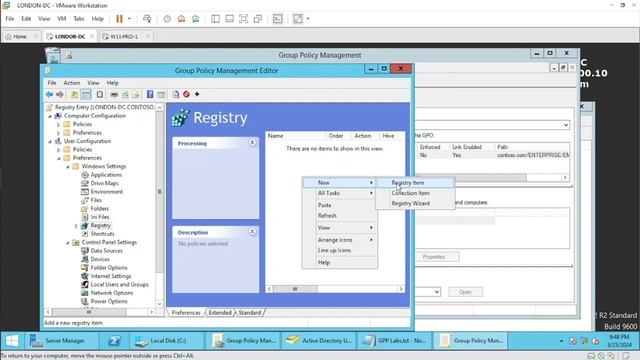Select Applications in Windows Settings tree
Viewport: 640px width, 360px height.
coord(106,175)
